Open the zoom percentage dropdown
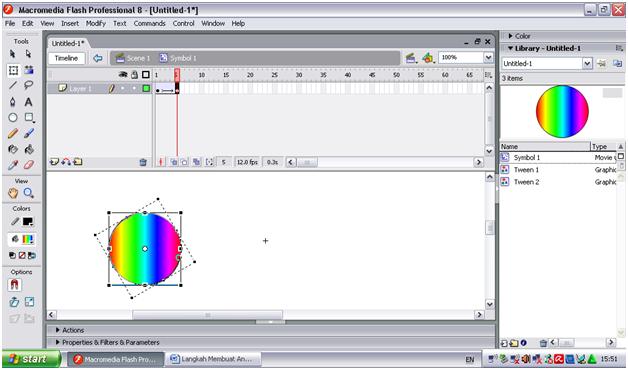Viewport: 628px width, 370px height. 488,58
